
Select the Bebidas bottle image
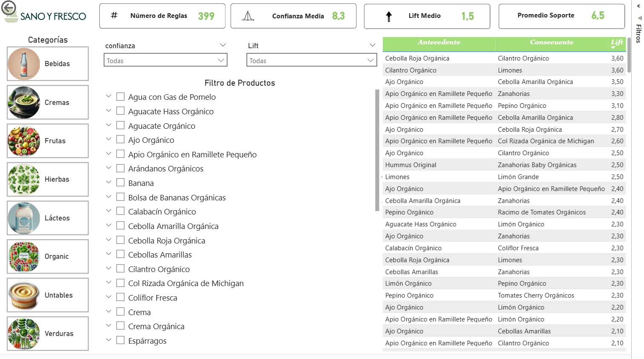(24, 64)
